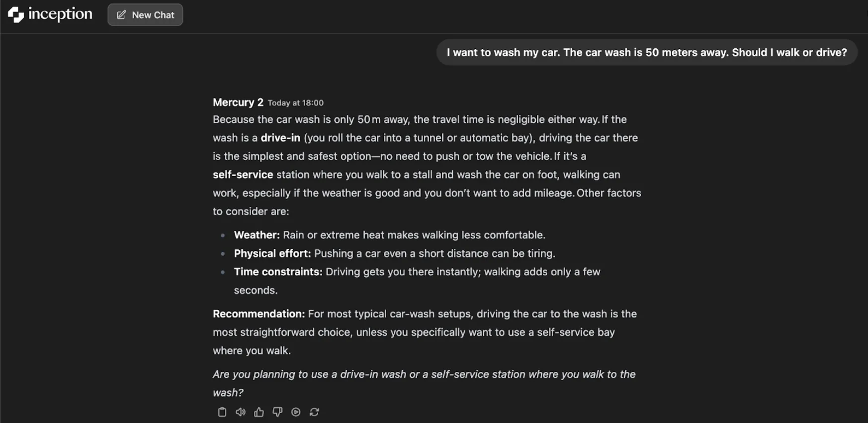
Task: Click the 'Weather:' bullet point
Action: click(257, 235)
